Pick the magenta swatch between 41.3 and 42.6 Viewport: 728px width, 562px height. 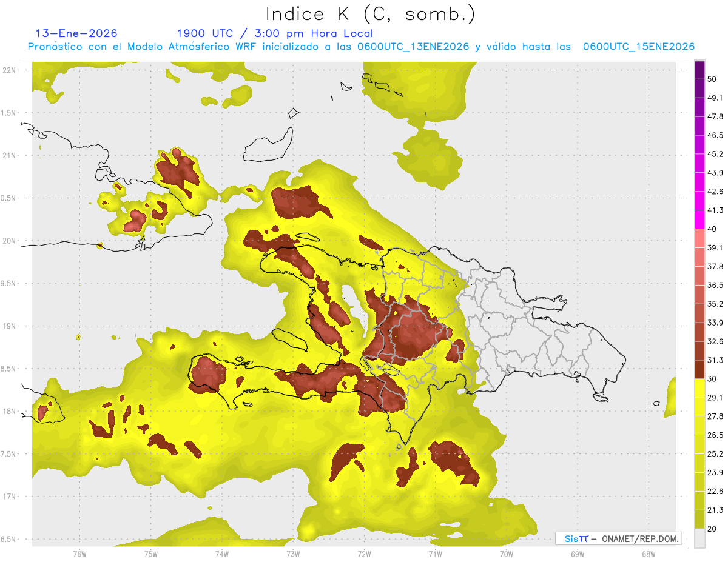point(699,201)
